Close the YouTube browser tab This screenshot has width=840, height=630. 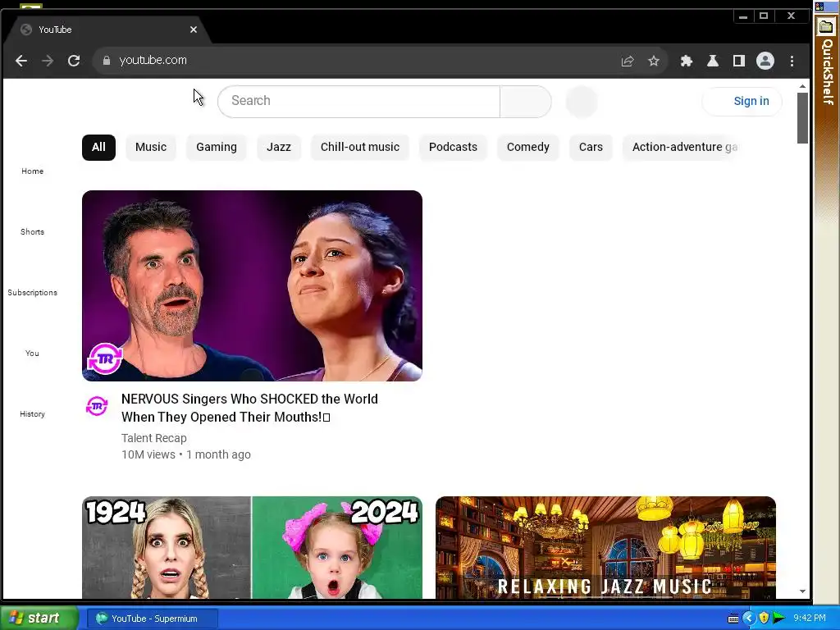[194, 30]
